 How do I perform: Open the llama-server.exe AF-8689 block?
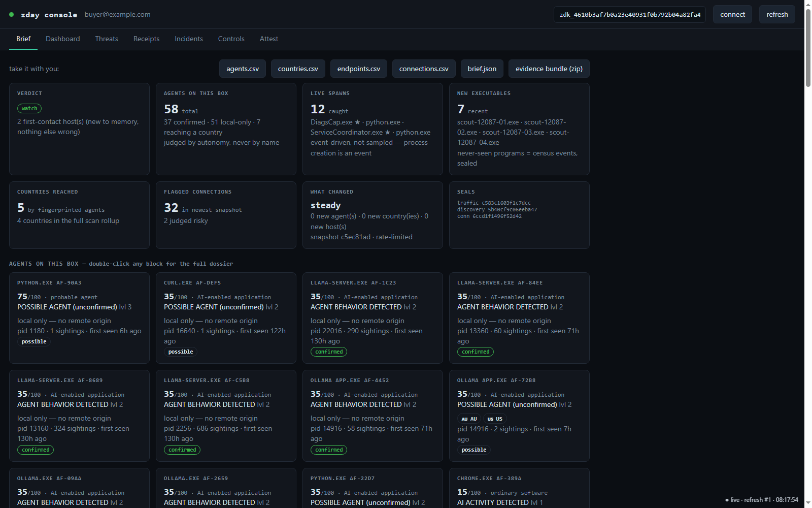[x=79, y=416]
